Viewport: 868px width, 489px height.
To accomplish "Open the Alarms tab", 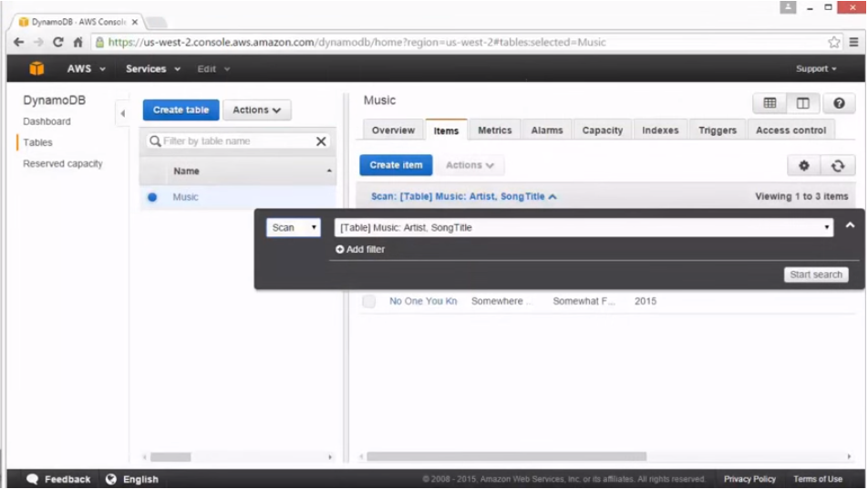I will tap(547, 130).
